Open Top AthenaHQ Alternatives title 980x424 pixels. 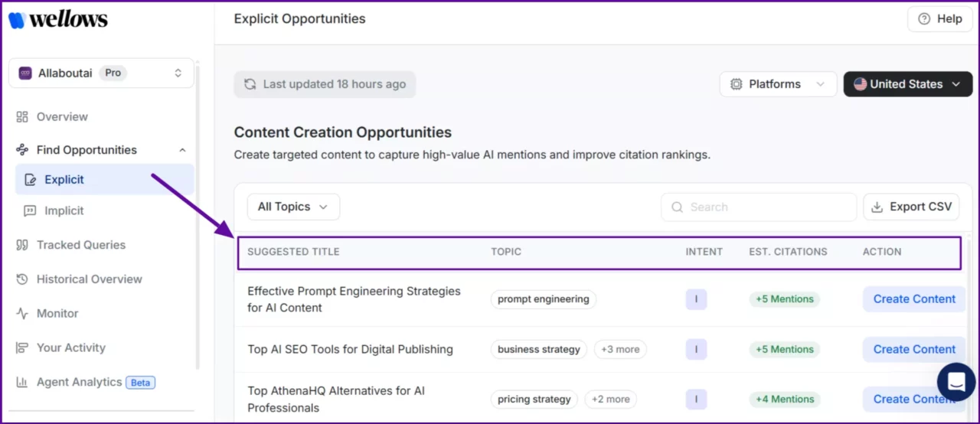pyautogui.click(x=336, y=400)
